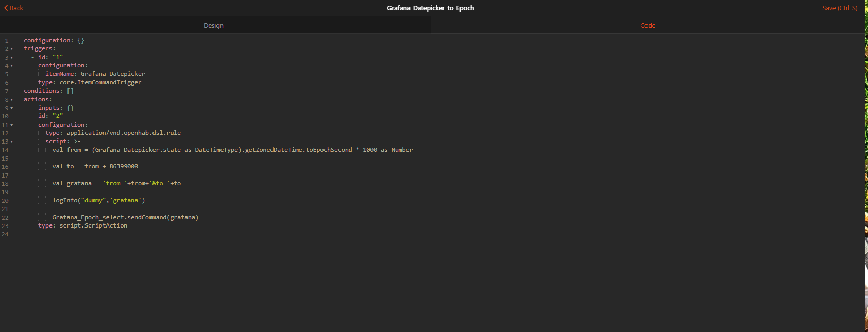This screenshot has height=332, width=868.
Task: Click line number 14 in the gutter
Action: tap(5, 150)
